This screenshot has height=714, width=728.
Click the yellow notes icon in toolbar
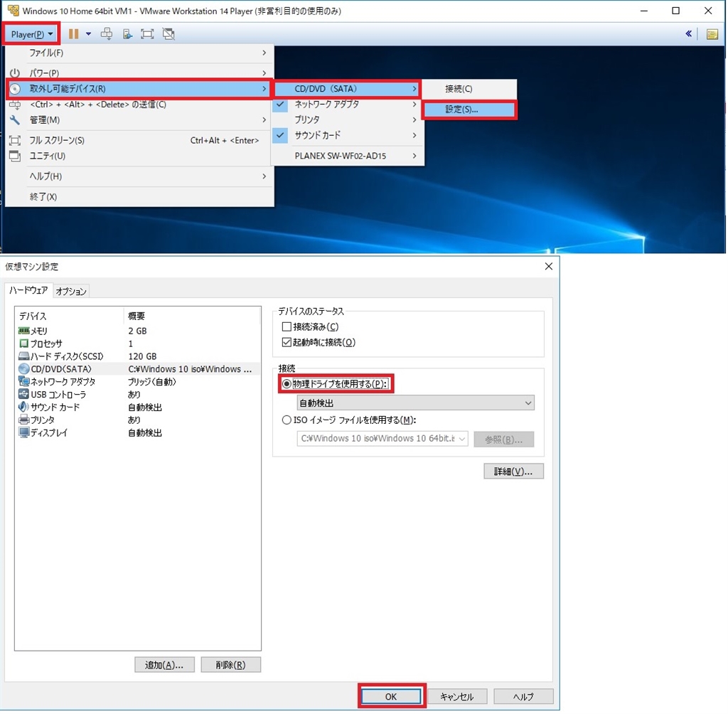tap(712, 34)
